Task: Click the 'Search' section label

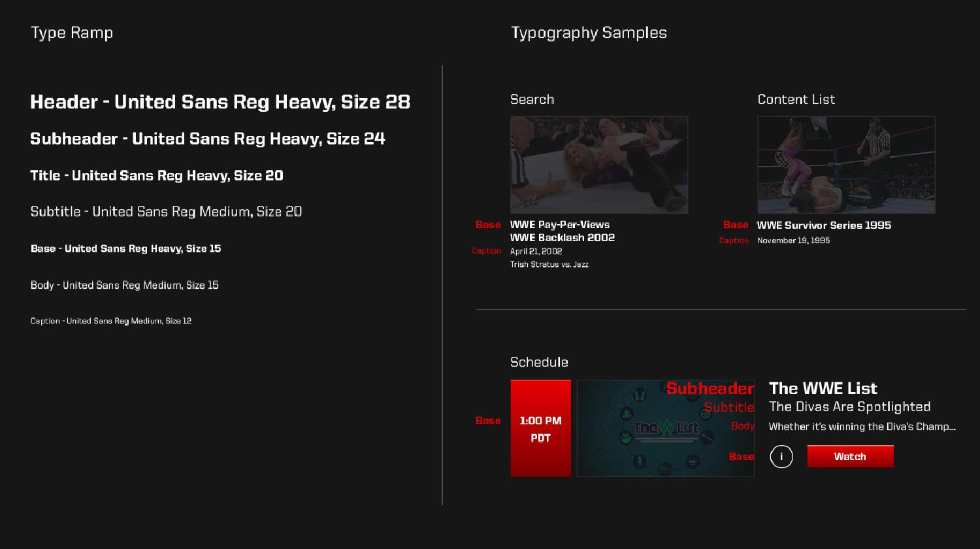Action: click(532, 99)
